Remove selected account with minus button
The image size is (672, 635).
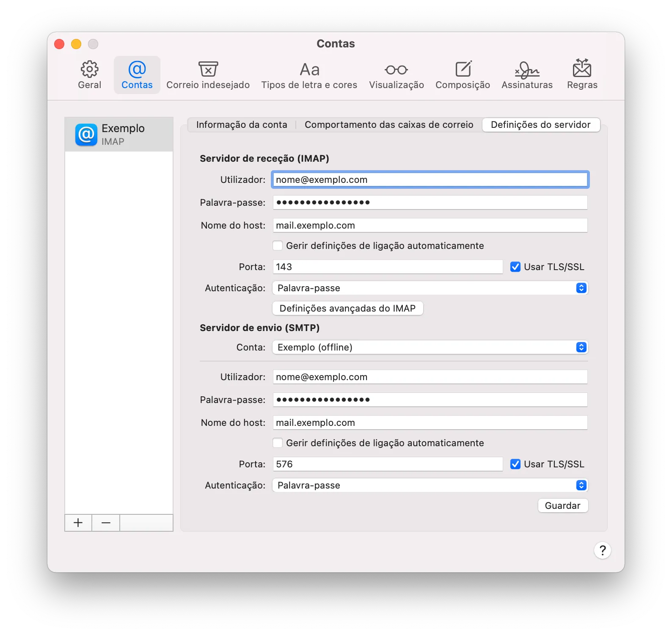pyautogui.click(x=106, y=523)
